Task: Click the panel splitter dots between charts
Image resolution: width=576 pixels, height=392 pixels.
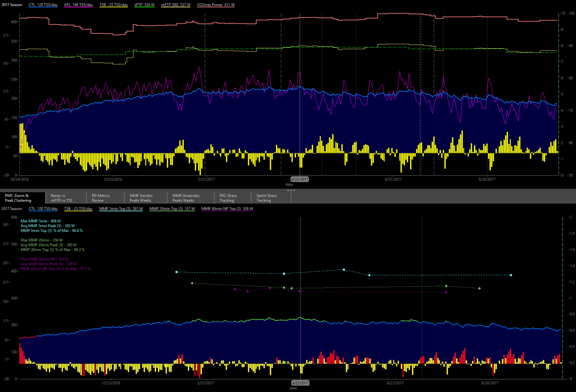Action: tap(291, 191)
